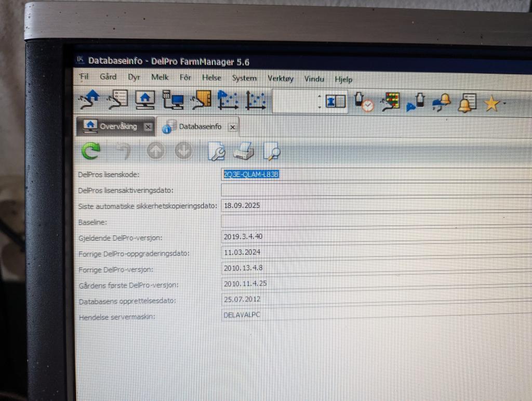Click the animal number spinner arrows
The height and width of the screenshot is (401, 532).
(320, 101)
